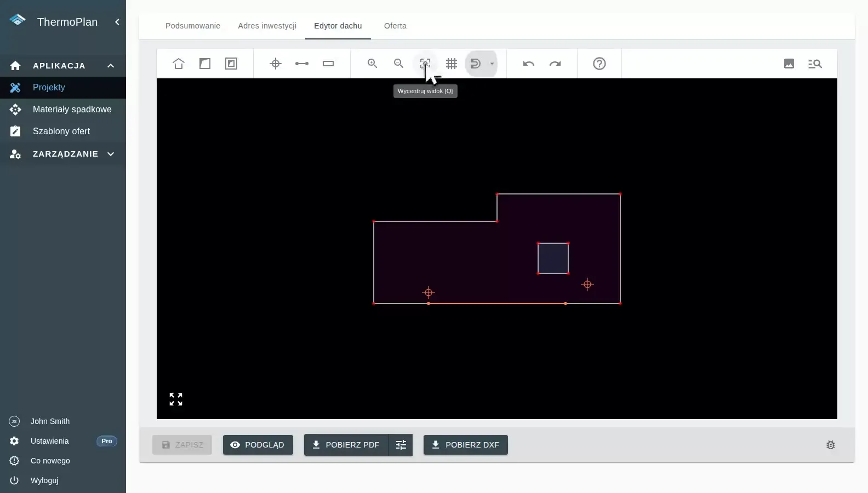Select the rectangle shape tool

328,64
